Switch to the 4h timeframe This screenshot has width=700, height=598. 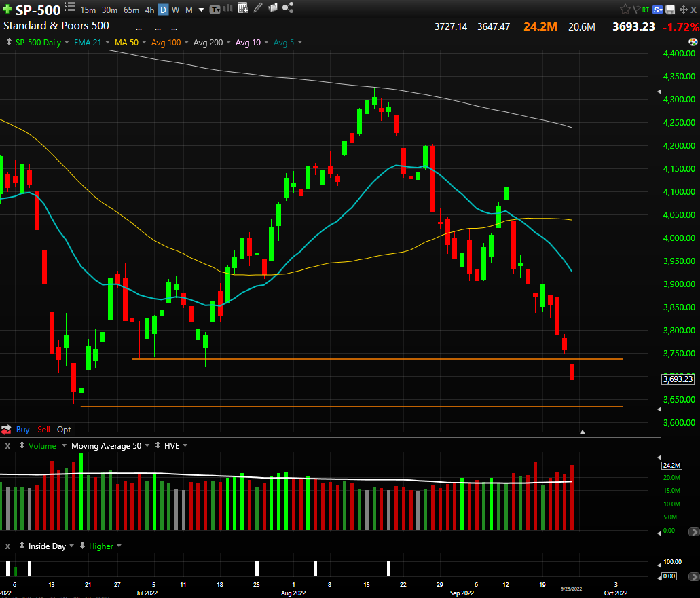coord(149,10)
